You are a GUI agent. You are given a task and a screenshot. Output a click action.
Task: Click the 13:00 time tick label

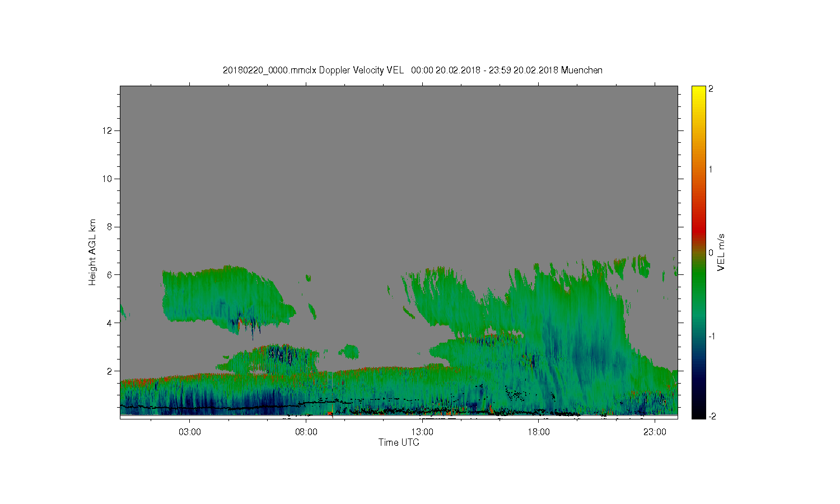pos(422,432)
